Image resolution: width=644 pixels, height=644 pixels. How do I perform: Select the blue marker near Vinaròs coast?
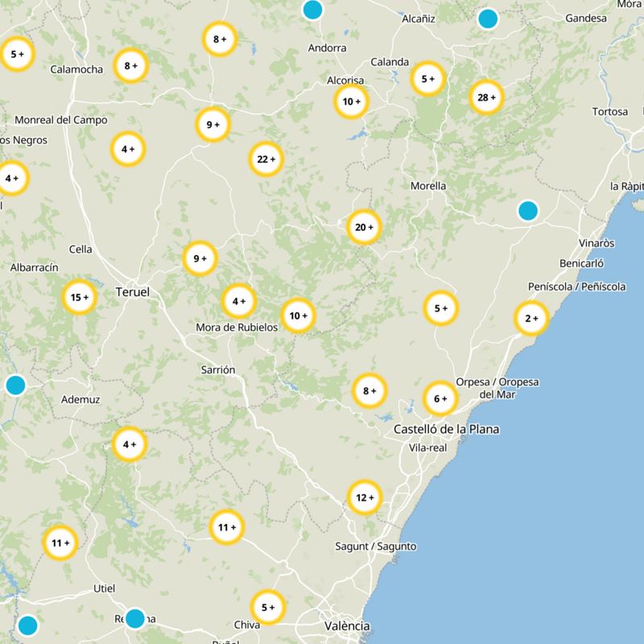[529, 211]
